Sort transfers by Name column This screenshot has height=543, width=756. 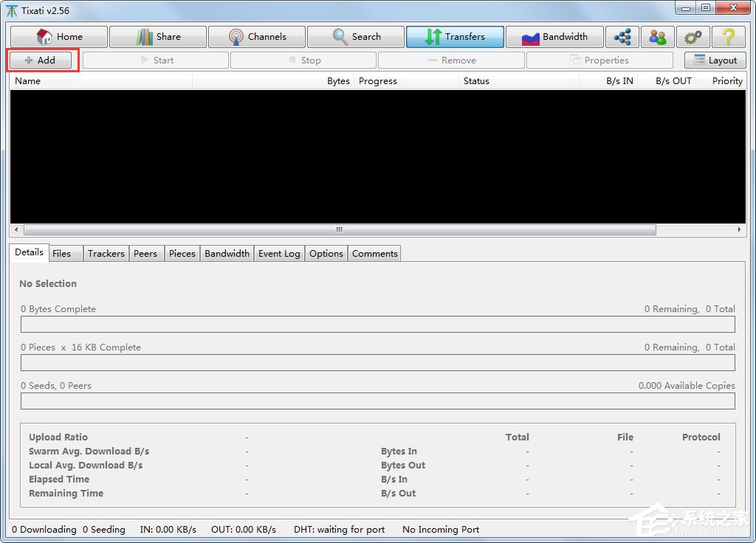[x=101, y=81]
